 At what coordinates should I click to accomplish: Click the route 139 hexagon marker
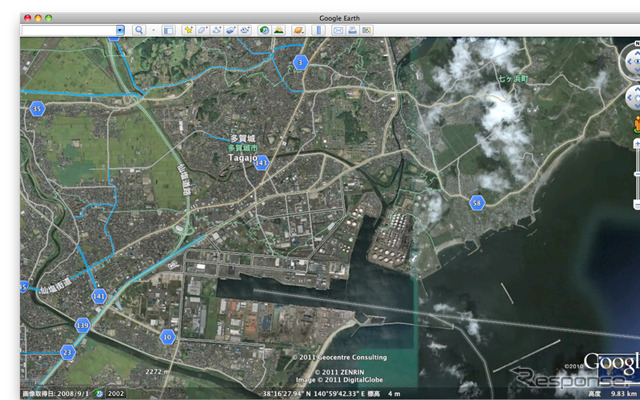coord(82,325)
